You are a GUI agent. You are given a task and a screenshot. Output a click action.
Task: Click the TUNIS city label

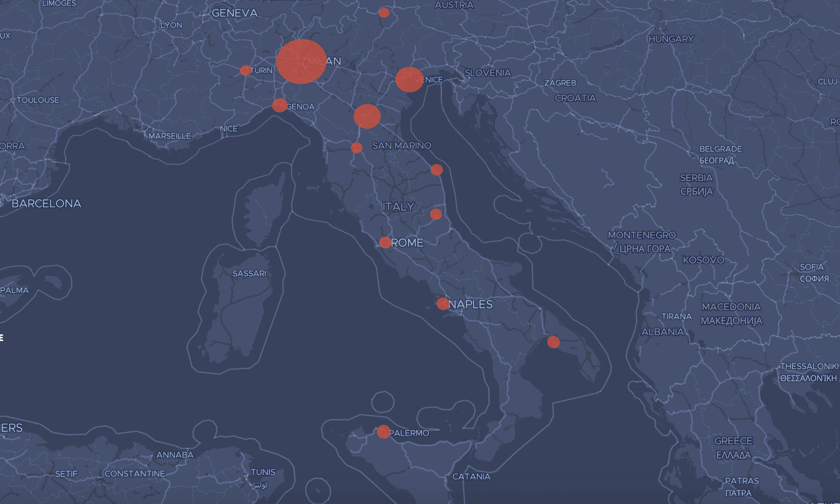[x=263, y=472]
